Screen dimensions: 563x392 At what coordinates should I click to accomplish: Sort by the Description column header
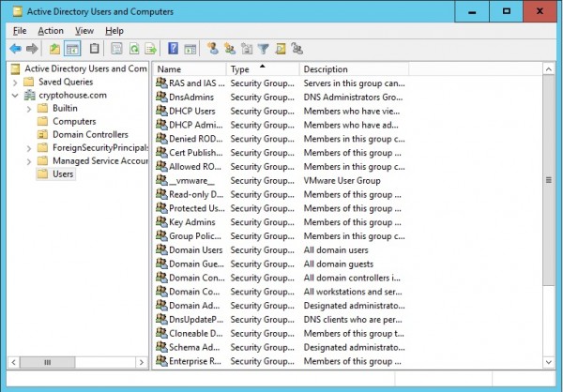pyautogui.click(x=354, y=68)
